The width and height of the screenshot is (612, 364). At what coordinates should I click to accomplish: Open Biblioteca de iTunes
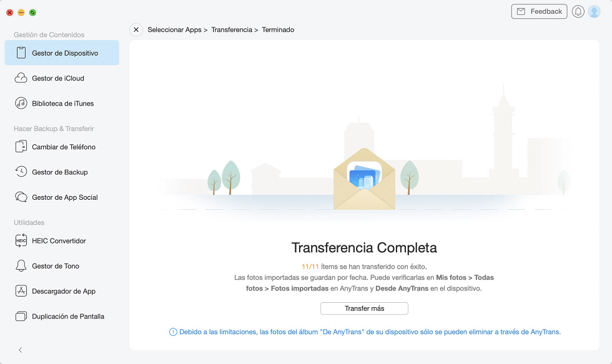click(62, 104)
